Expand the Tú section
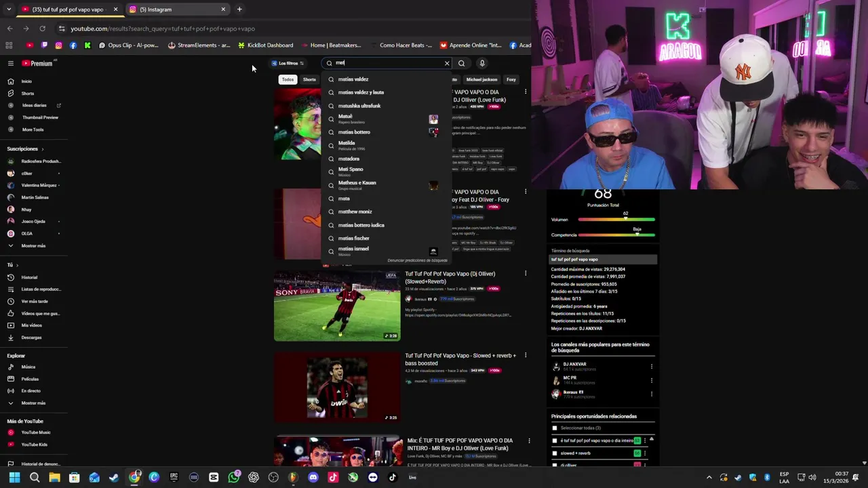 [12, 265]
